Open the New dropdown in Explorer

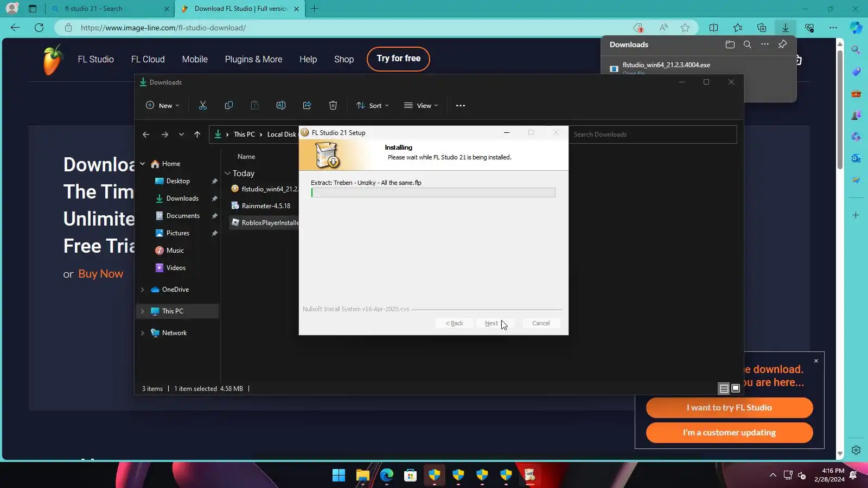click(x=162, y=106)
